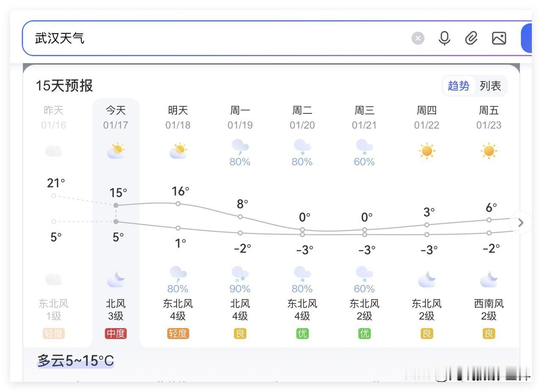Click today's partly cloudy weather icon
Viewport: 542px width, 392px height.
tap(116, 150)
